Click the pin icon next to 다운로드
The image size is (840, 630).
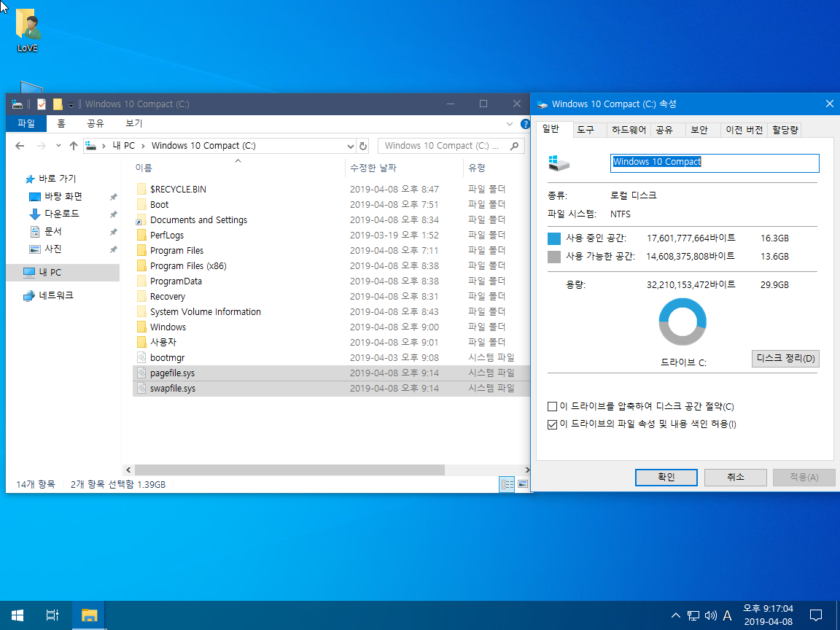coord(113,214)
